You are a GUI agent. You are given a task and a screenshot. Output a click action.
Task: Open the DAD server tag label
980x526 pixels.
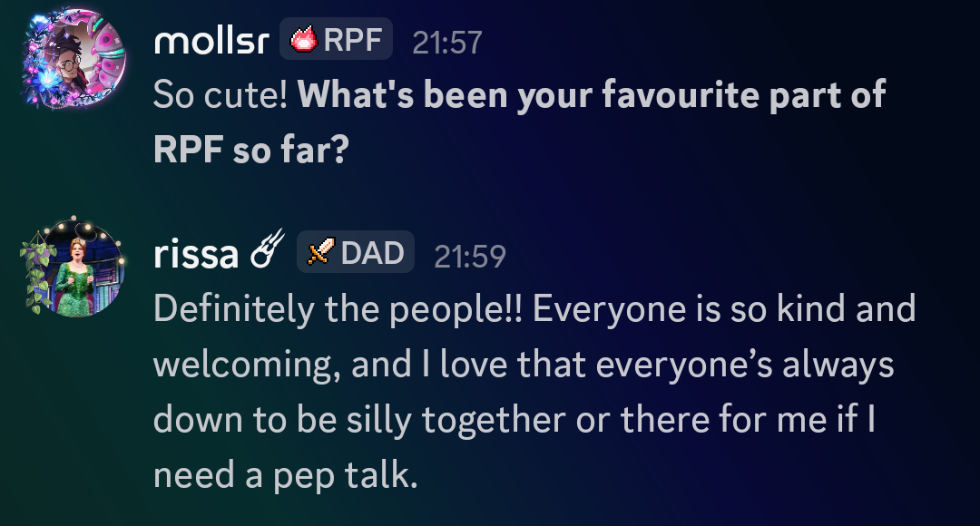click(371, 252)
